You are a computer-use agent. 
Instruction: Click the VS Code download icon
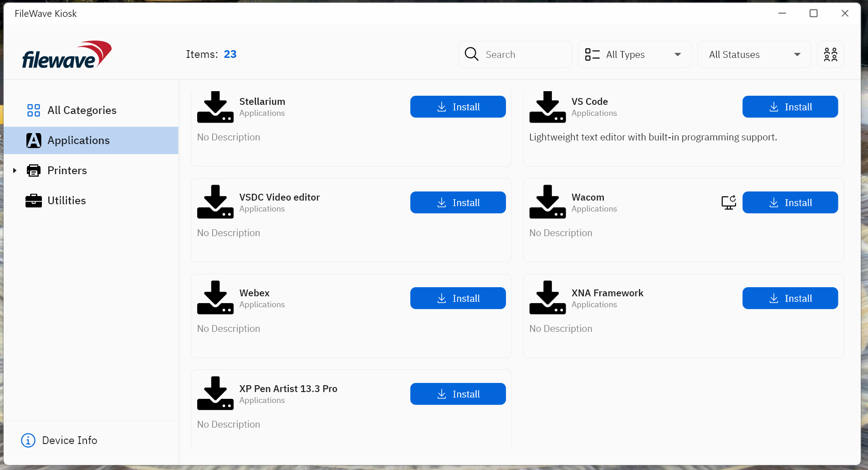pyautogui.click(x=547, y=107)
